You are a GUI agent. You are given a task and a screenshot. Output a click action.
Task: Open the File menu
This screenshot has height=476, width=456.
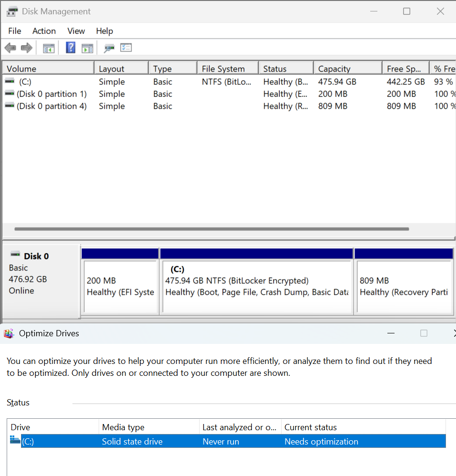[x=15, y=31]
